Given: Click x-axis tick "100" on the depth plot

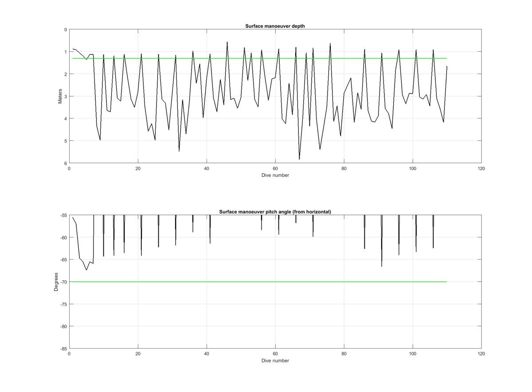Looking at the screenshot, I should tap(413, 168).
